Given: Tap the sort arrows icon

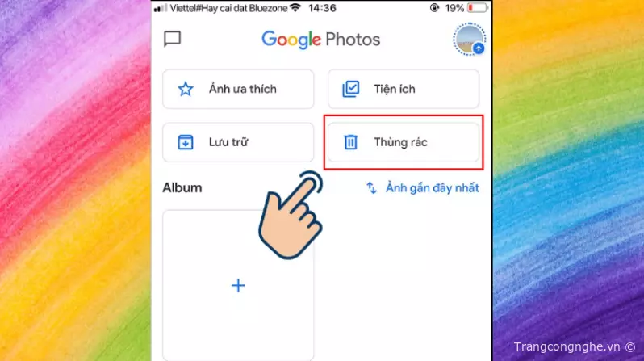Looking at the screenshot, I should 372,188.
